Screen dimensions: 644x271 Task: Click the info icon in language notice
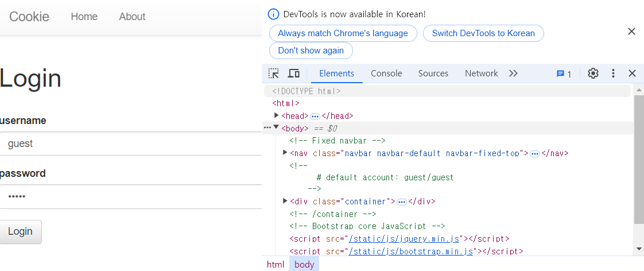click(x=273, y=14)
